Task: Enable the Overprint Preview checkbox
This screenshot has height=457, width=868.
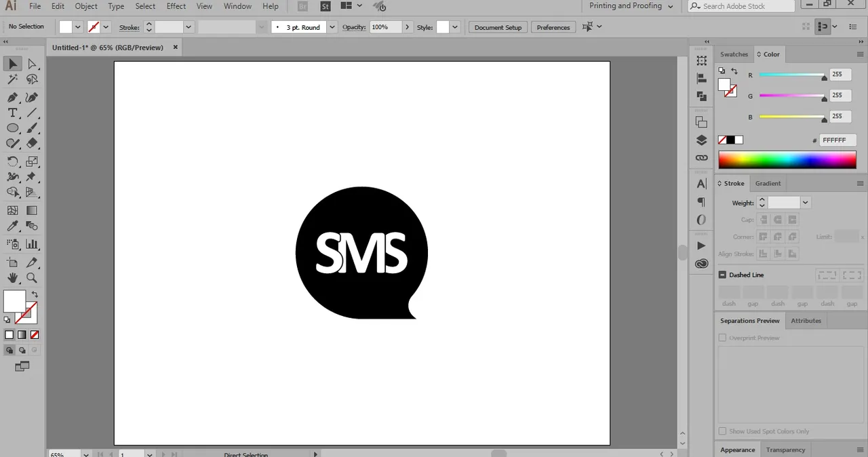Action: (x=722, y=338)
